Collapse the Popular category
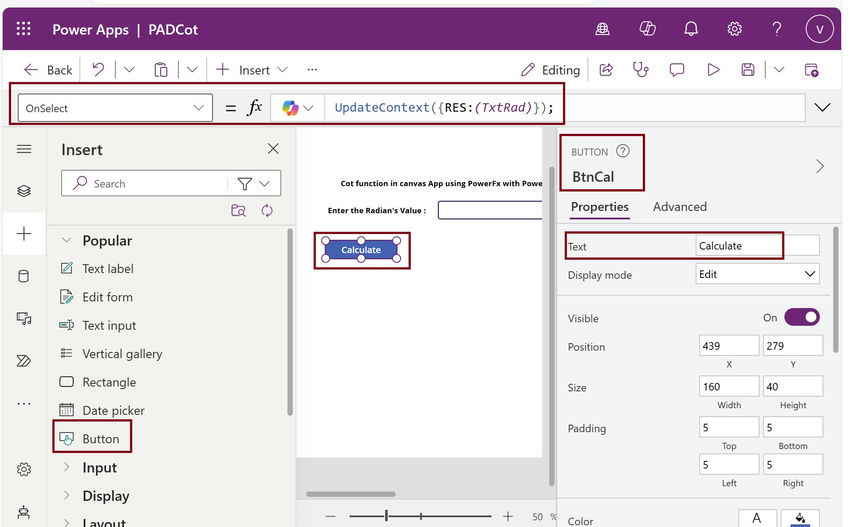 pyautogui.click(x=66, y=240)
